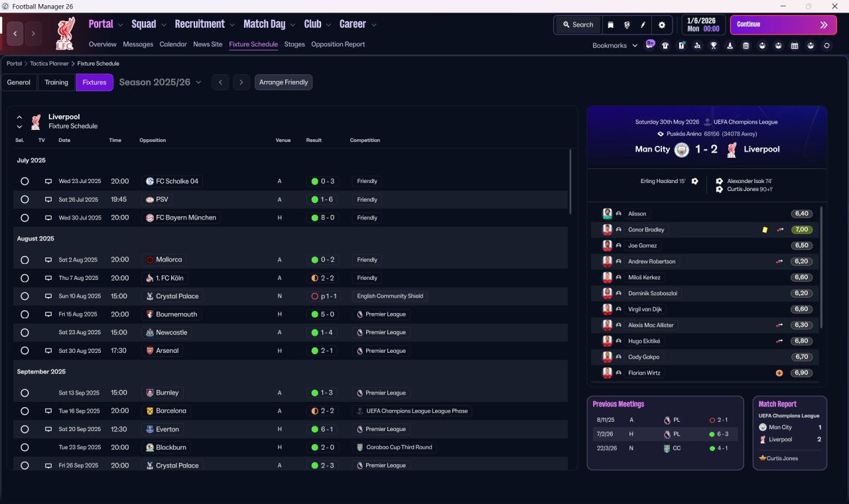Open the News Site submenu item

(208, 44)
